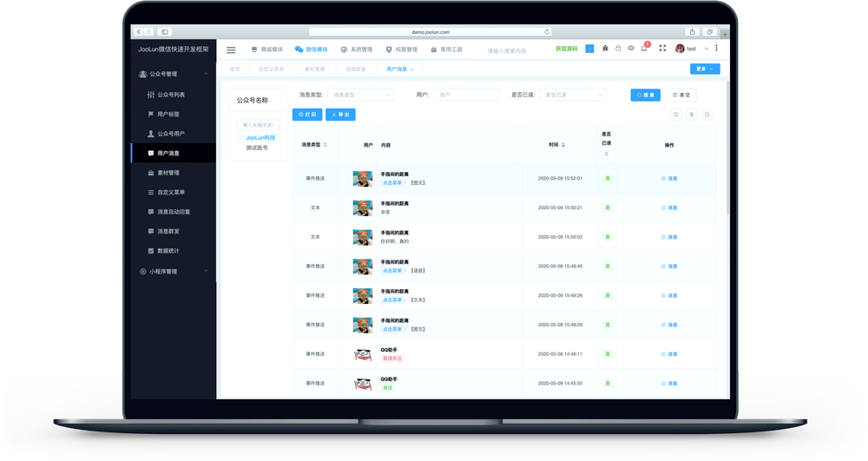The height and width of the screenshot is (461, 868).
Task: Collapse the 公众号管理 sidebar group
Action: click(174, 74)
